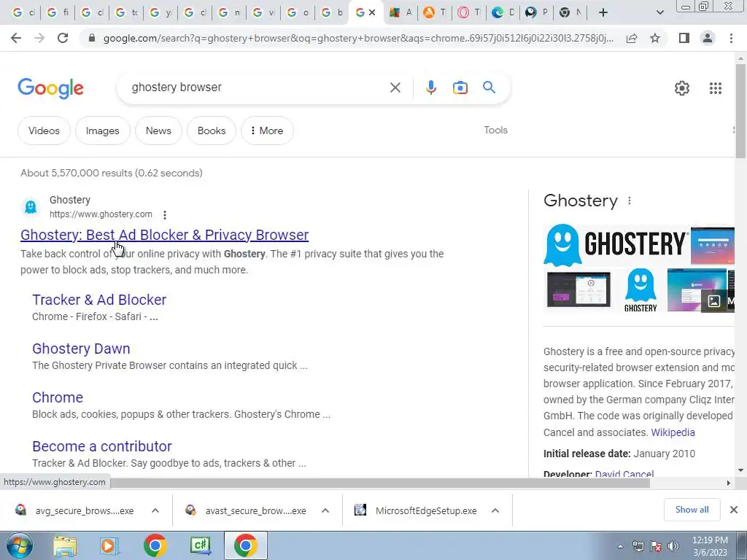This screenshot has width=747, height=560.
Task: Expand options for MicrosoftEdgeSetup.exe download
Action: pos(495,510)
